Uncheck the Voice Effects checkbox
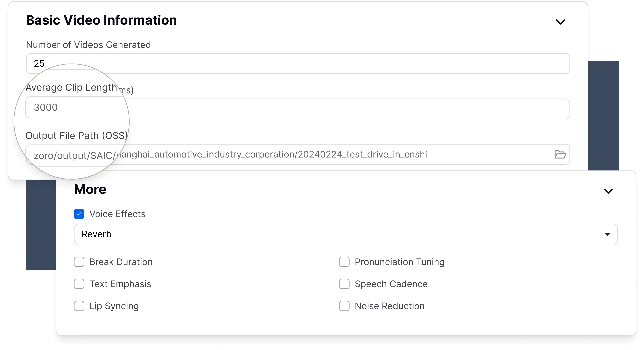This screenshot has width=644, height=350. 79,214
